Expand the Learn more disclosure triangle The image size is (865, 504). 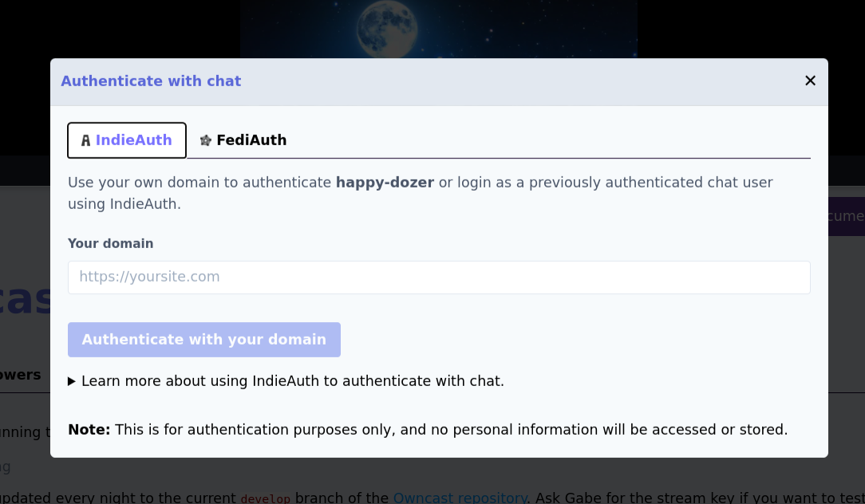72,381
